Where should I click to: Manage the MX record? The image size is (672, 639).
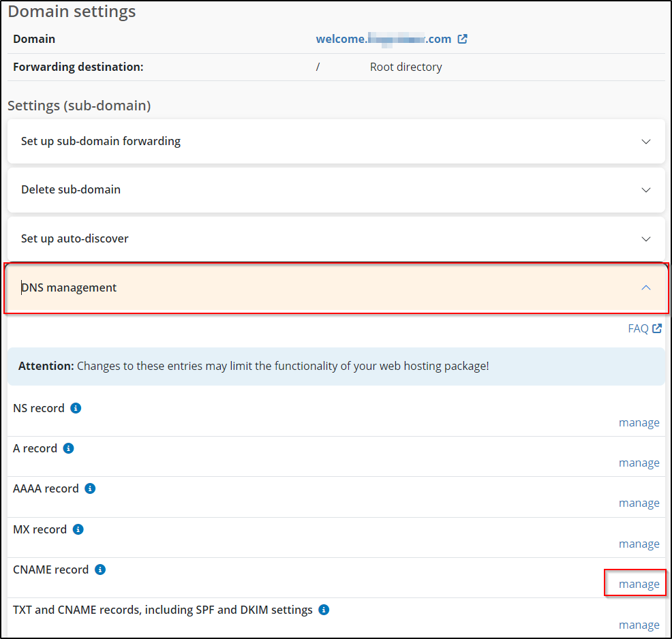(639, 544)
